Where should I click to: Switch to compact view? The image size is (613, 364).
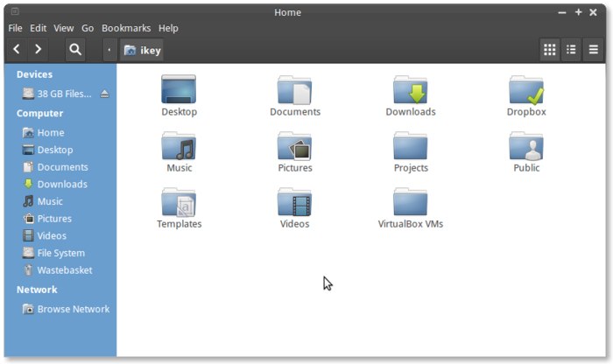coord(593,50)
